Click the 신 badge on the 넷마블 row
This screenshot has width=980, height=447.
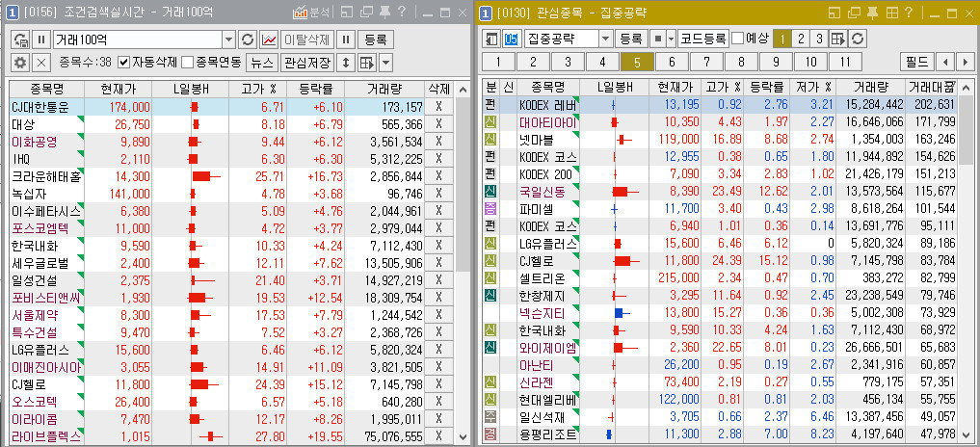[x=490, y=140]
